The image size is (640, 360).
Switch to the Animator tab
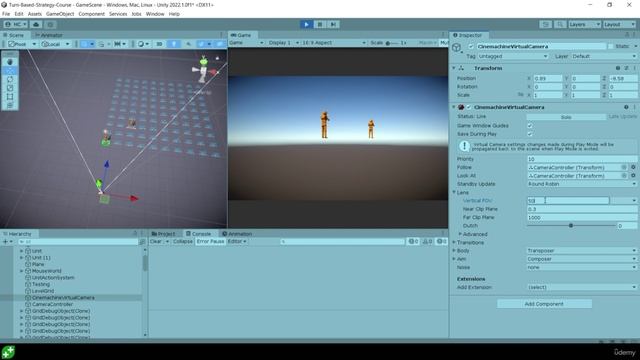tap(49, 35)
